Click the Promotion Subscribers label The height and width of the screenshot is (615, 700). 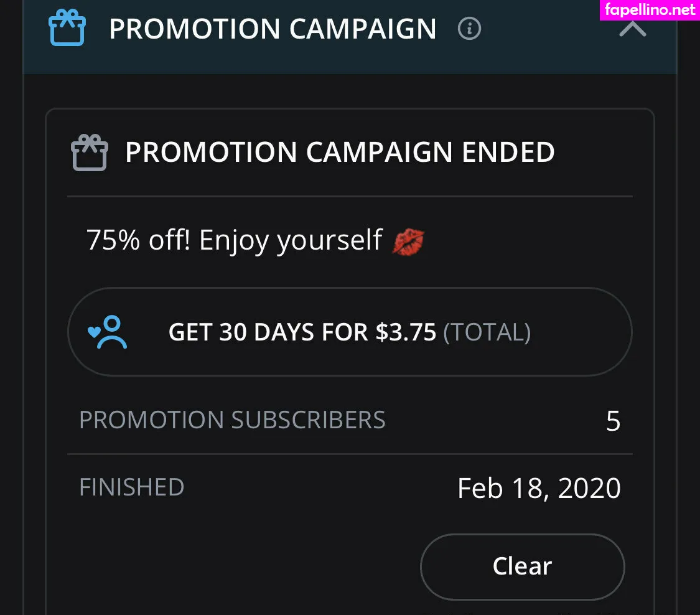232,420
